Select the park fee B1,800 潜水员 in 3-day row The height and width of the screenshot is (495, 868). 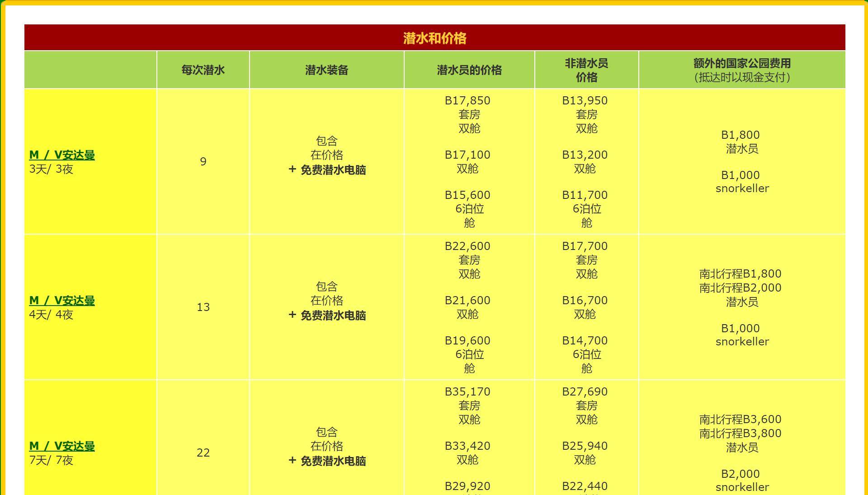tap(741, 141)
